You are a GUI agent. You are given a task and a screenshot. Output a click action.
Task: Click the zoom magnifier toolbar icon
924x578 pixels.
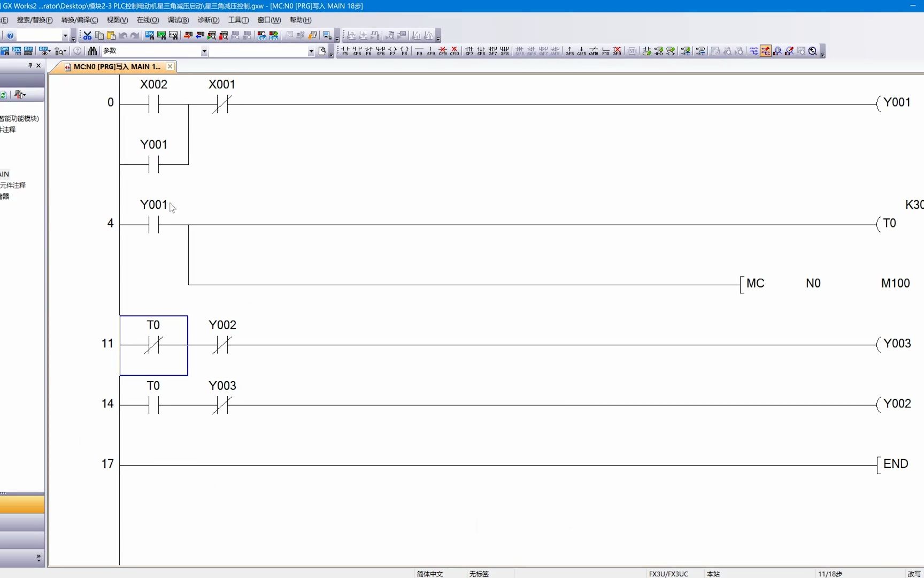pyautogui.click(x=813, y=51)
